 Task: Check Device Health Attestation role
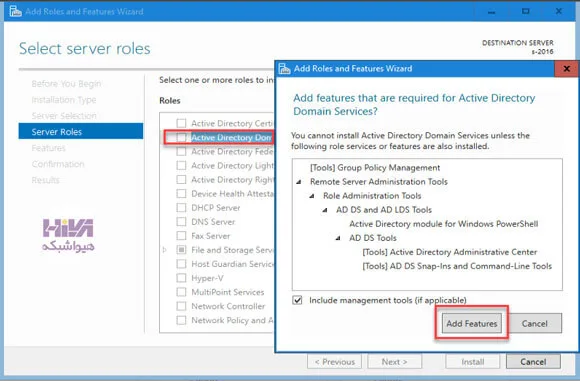coord(181,194)
